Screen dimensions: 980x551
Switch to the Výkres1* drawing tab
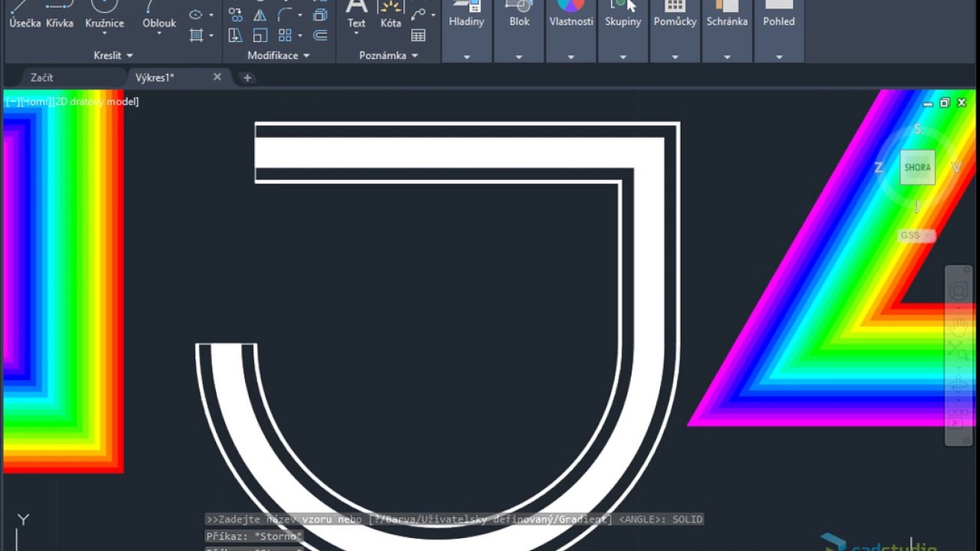155,77
